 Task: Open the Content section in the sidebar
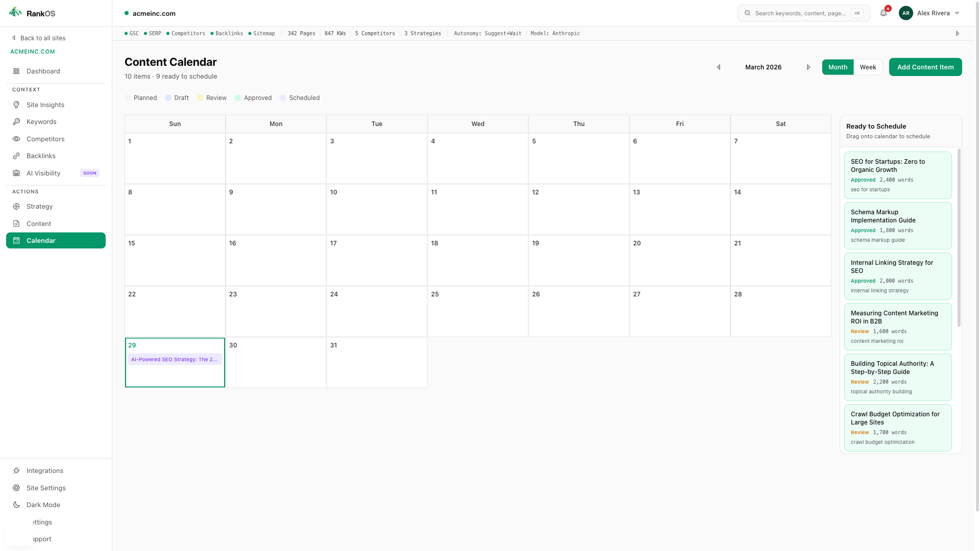tap(39, 223)
